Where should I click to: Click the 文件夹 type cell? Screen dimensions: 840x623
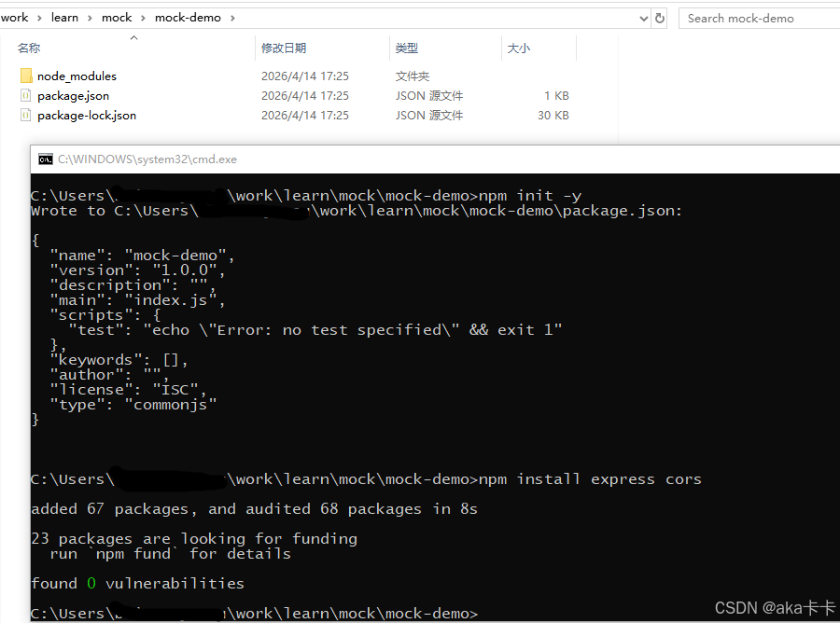(x=413, y=76)
